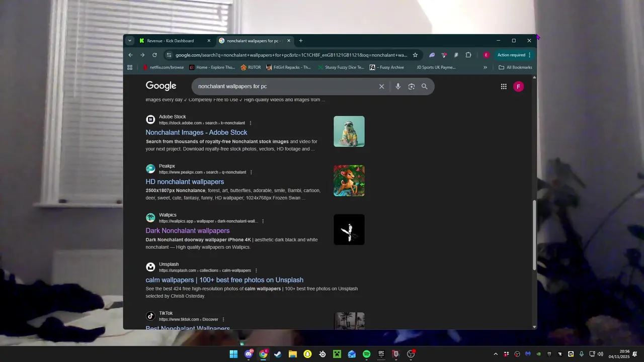
Task: Open Spotify from the taskbar
Action: pos(367,354)
